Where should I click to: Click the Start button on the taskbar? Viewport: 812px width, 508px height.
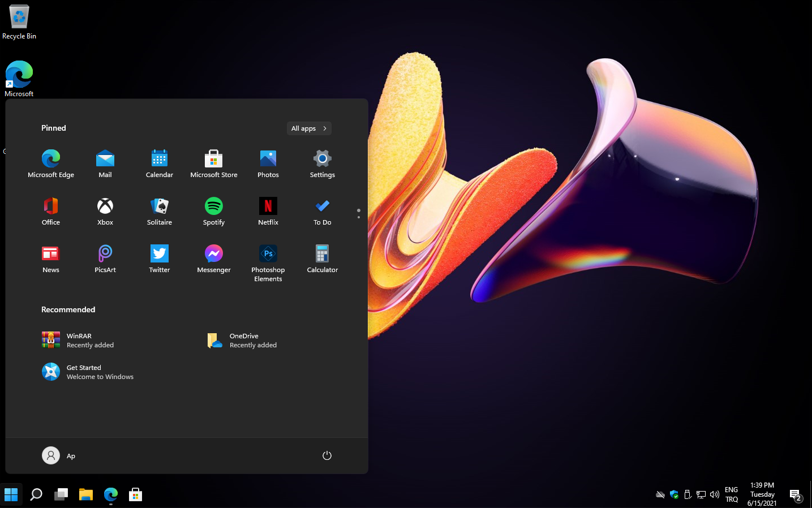(x=11, y=494)
